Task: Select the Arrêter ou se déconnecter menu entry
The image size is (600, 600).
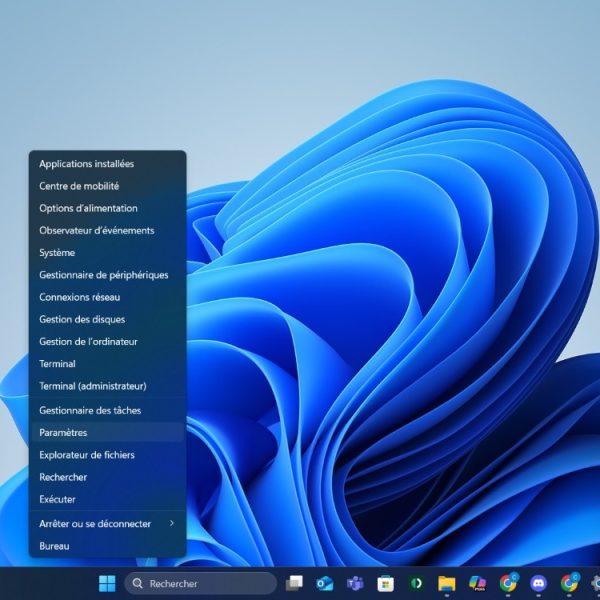Action: tap(108, 523)
